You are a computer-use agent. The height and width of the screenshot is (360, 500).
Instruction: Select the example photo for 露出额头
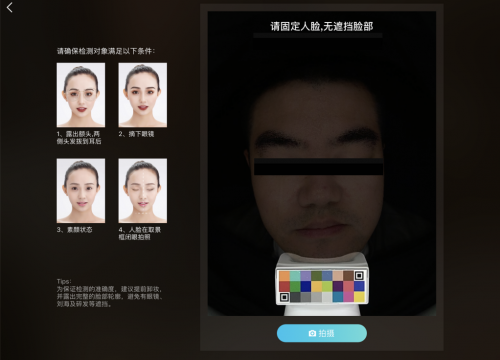(81, 95)
